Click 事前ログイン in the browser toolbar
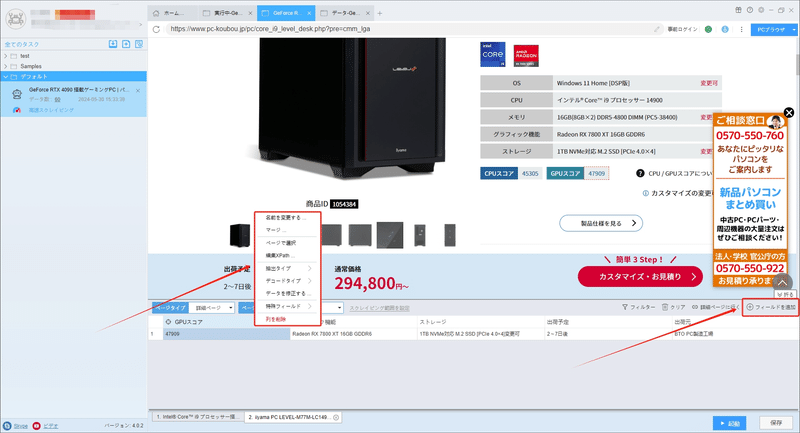 pyautogui.click(x=682, y=30)
